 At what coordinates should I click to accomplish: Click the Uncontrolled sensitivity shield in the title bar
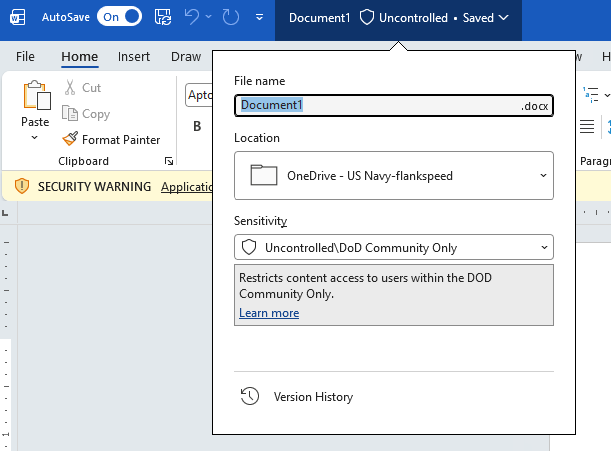tap(367, 18)
